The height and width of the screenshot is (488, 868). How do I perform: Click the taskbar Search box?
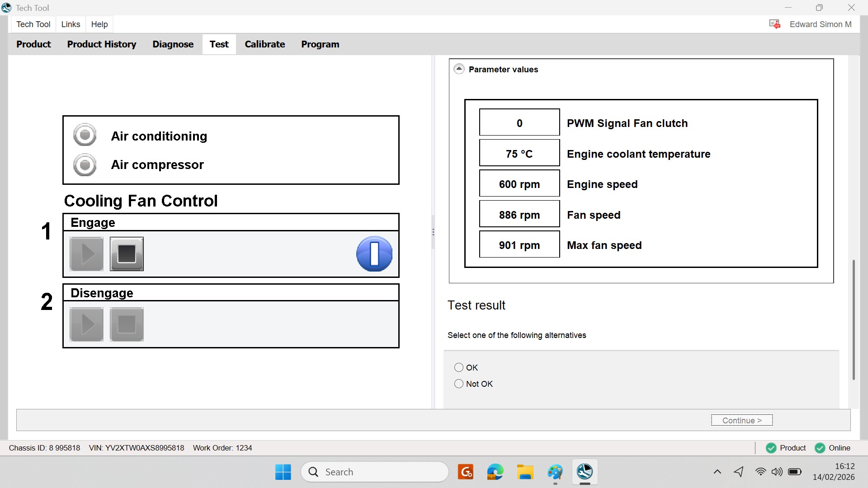coord(375,472)
